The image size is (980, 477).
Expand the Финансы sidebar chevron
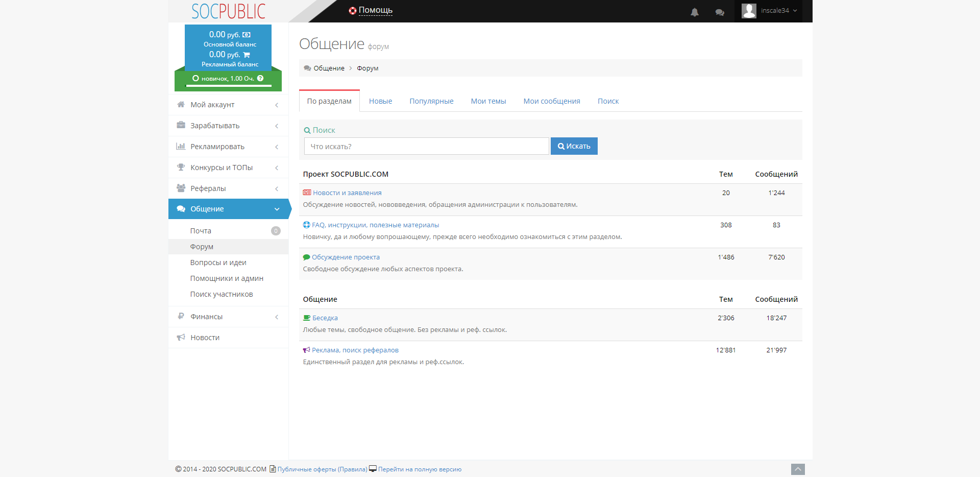coord(277,317)
